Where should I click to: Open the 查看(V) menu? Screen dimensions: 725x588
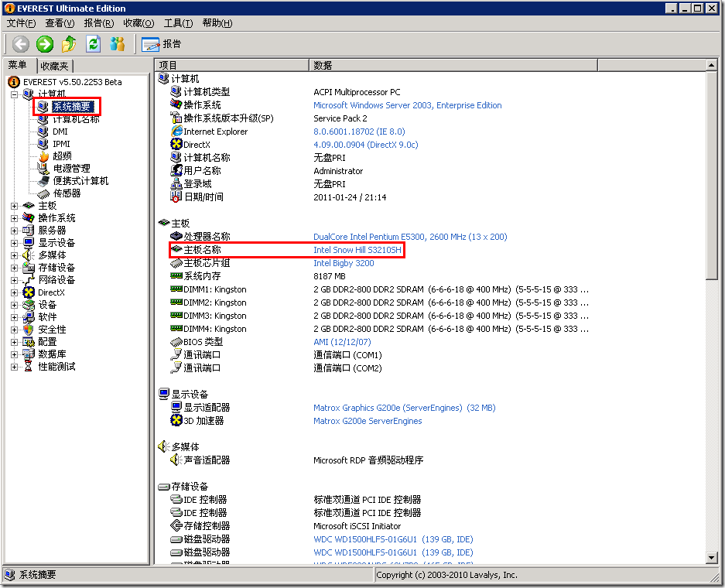click(60, 23)
